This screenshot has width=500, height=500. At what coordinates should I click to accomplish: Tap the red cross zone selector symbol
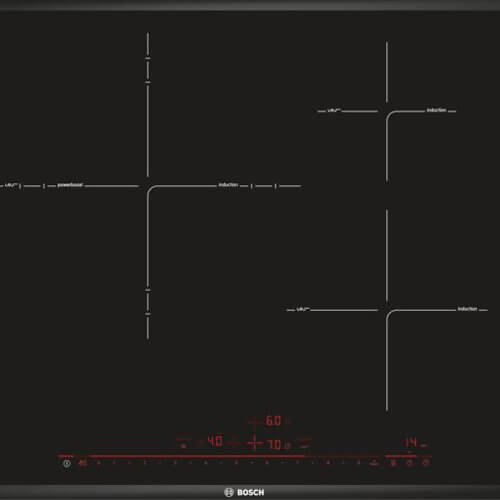pos(255,443)
